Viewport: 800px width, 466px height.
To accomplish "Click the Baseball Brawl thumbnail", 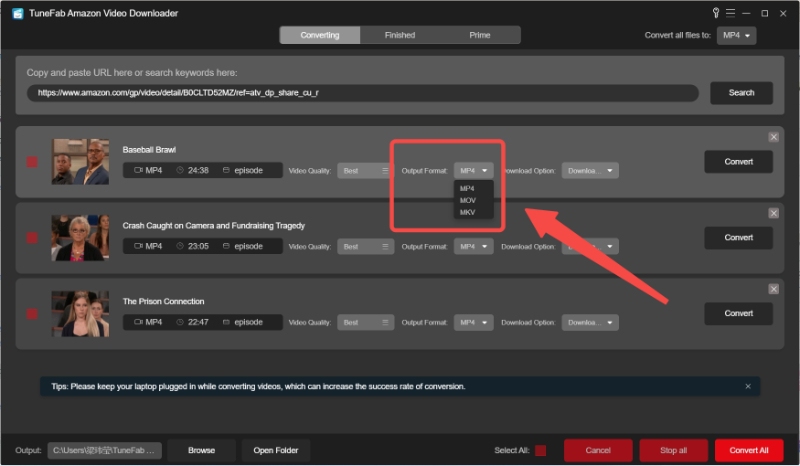I will (80, 162).
